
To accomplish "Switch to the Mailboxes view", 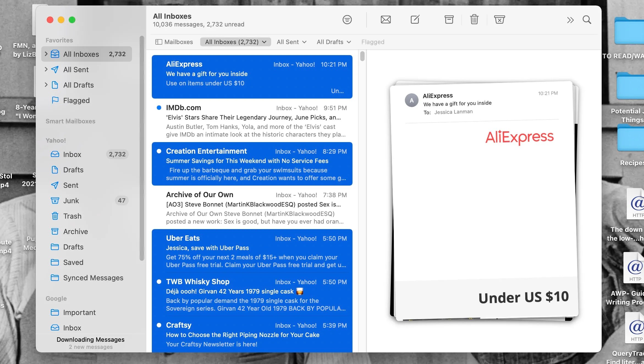I will 174,42.
